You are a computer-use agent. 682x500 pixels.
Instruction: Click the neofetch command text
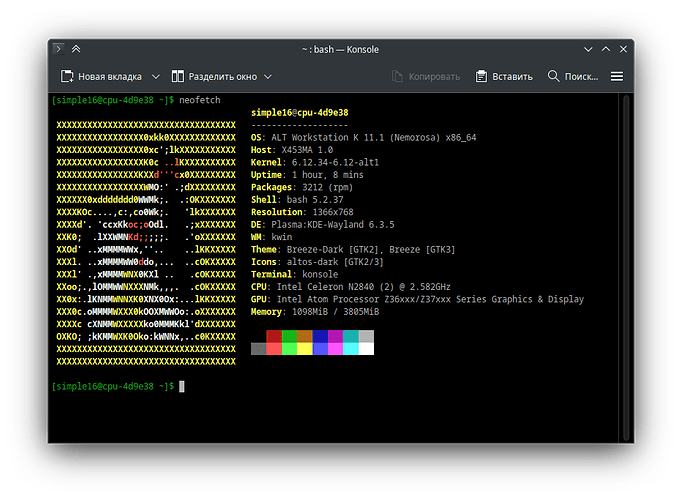click(200, 101)
